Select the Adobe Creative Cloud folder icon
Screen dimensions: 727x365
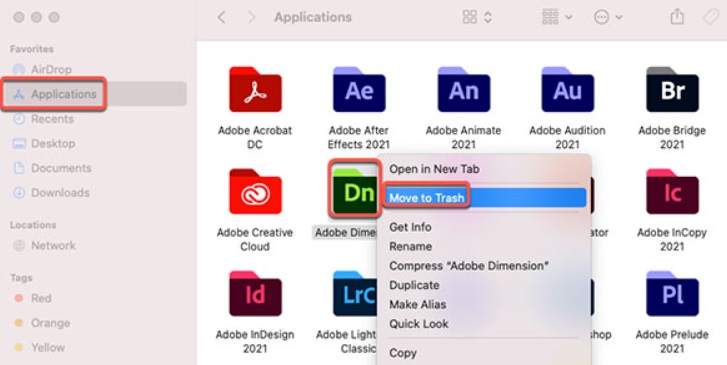tap(255, 191)
